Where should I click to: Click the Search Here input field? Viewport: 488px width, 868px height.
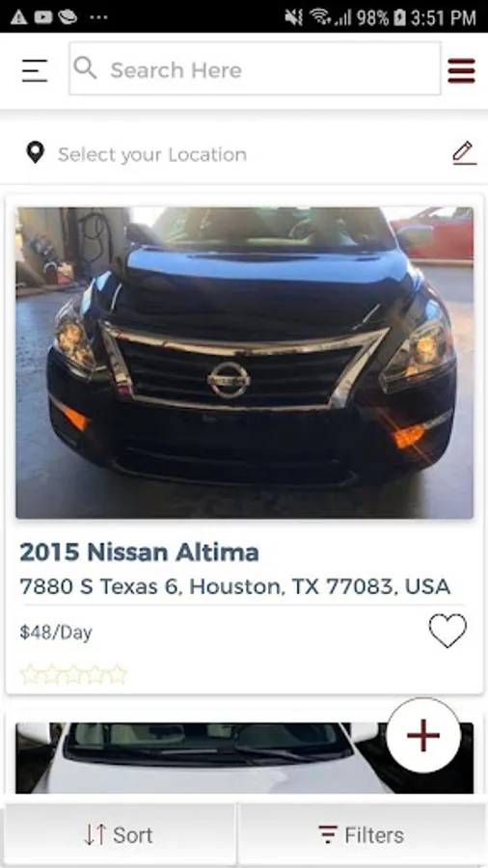(x=255, y=68)
